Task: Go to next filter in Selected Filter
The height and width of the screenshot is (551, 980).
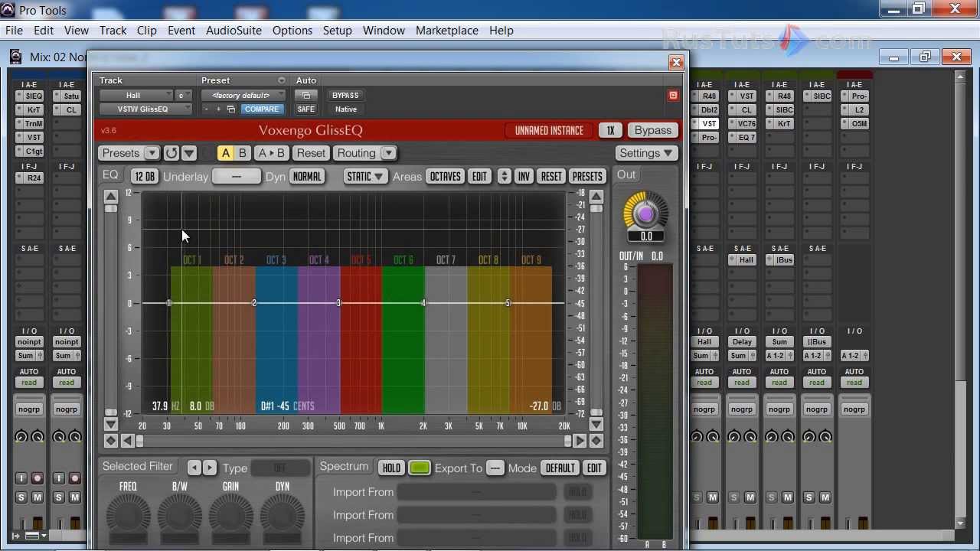Action: point(209,468)
